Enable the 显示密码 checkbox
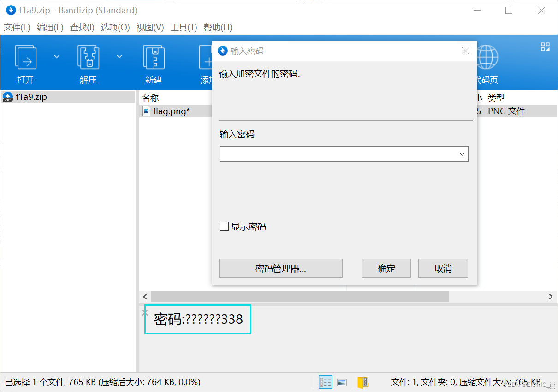 point(224,226)
